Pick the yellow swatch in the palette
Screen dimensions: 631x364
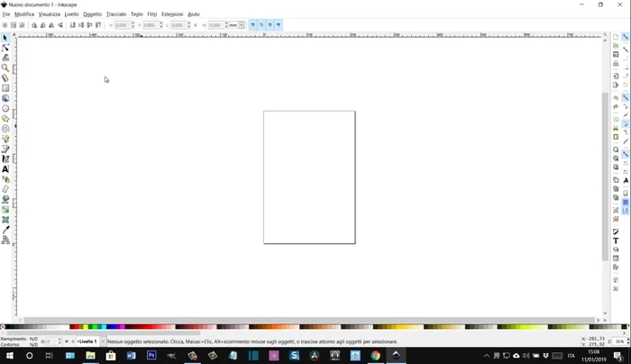[86, 327]
